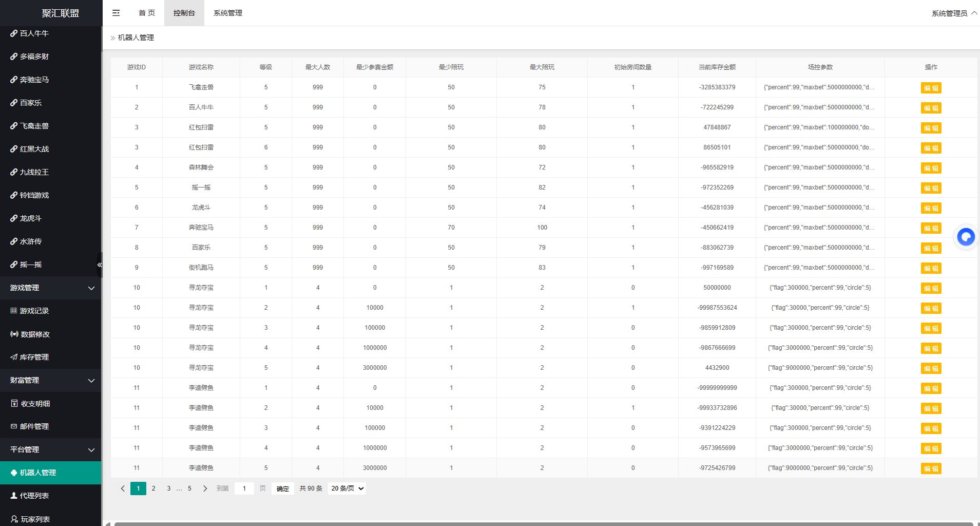The image size is (980, 526).
Task: Click the sidebar collapse double-arrow handle
Action: [x=100, y=265]
